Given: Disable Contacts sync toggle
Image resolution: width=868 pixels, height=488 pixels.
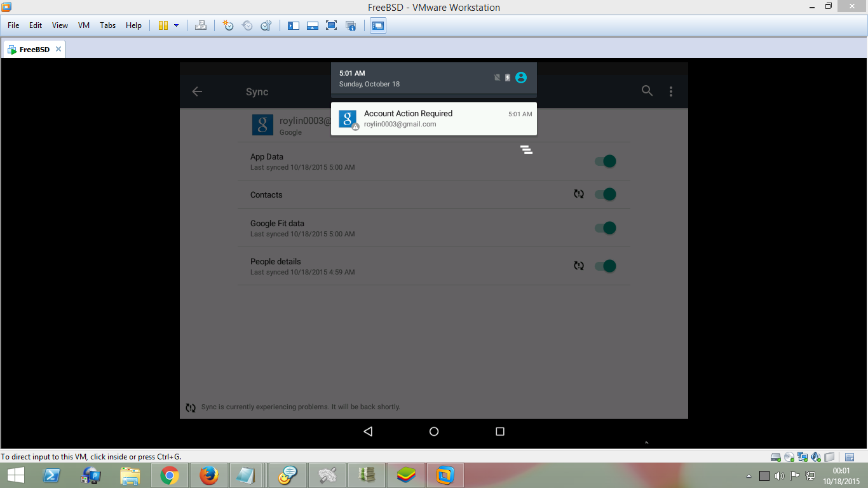Looking at the screenshot, I should tap(606, 194).
